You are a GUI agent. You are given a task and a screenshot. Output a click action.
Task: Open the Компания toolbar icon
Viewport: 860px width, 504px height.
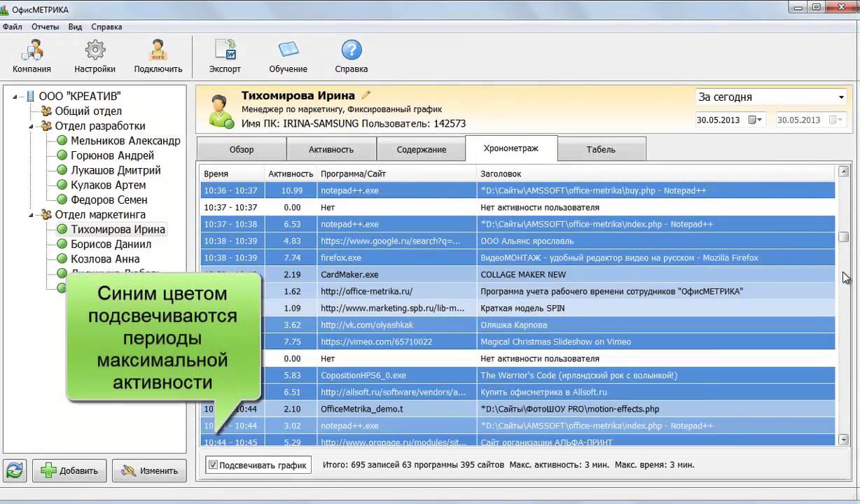coord(32,52)
